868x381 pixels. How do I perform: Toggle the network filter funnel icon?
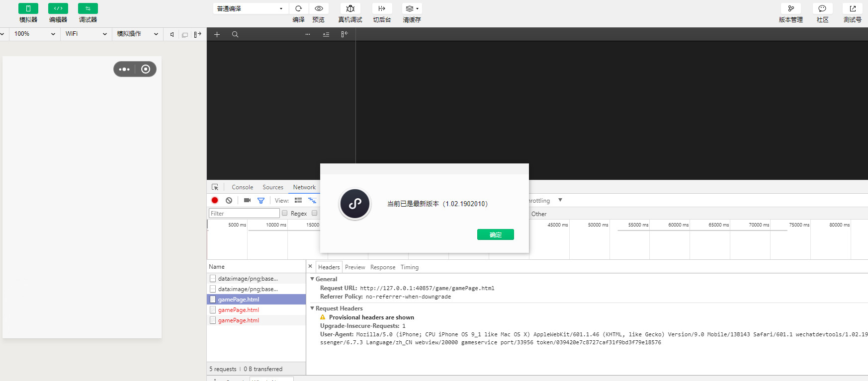pos(261,200)
